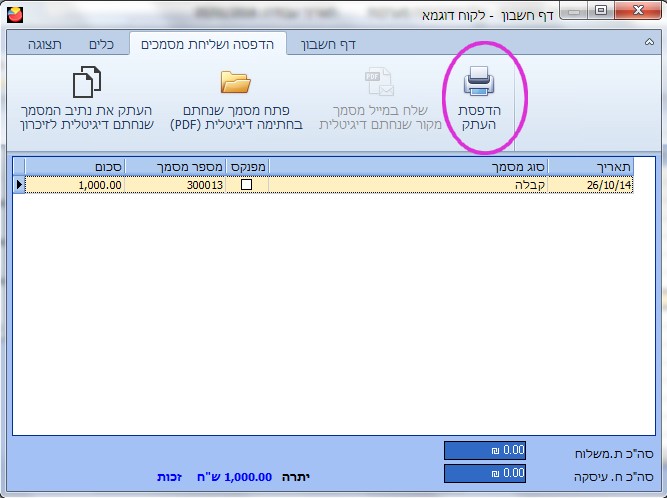Click the סה"כ ח. עיסקה total field

[484, 473]
